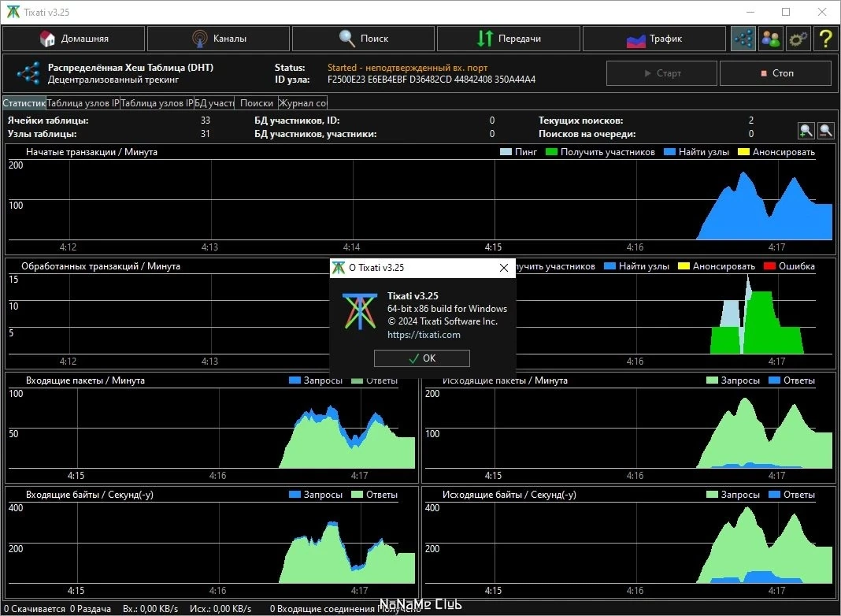Image resolution: width=841 pixels, height=616 pixels.
Task: Click blue Ответы swatch in Исходящие байты legend
Action: (x=774, y=495)
